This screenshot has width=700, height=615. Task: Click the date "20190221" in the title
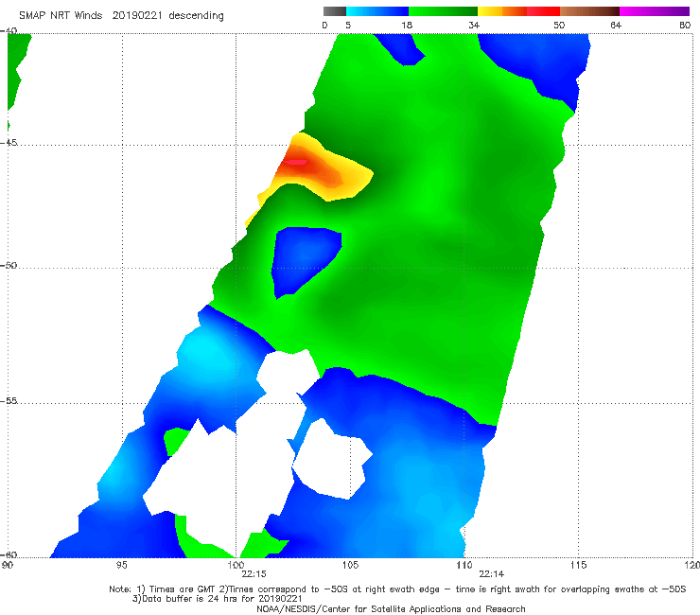coord(137,15)
